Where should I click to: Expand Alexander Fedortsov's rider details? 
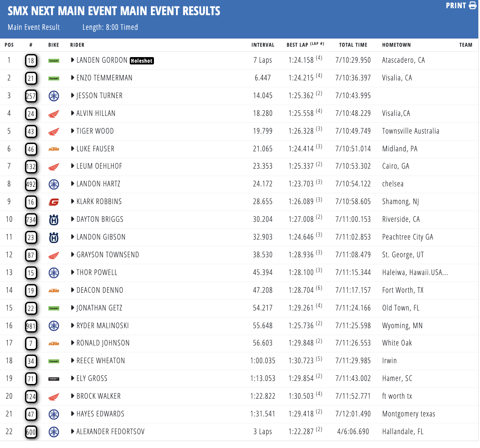pos(73,432)
